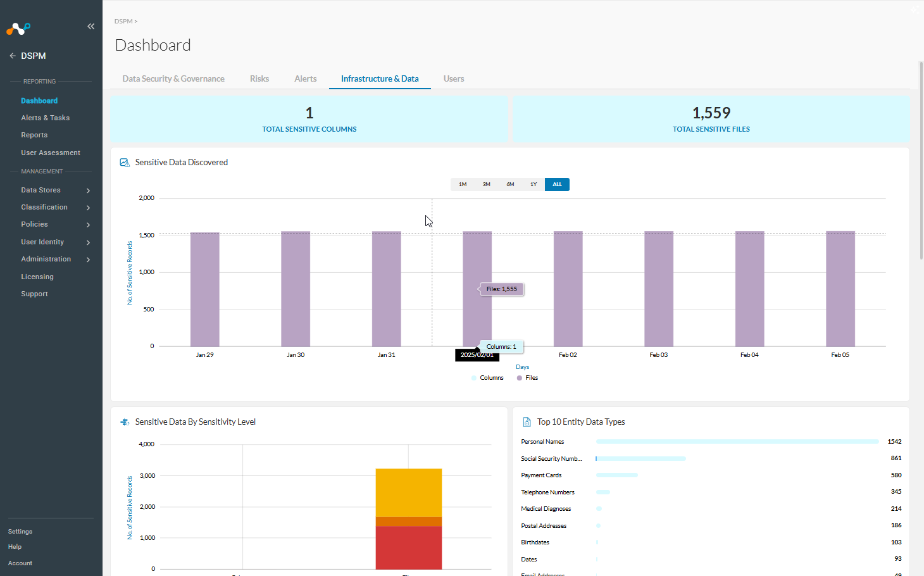Screen dimensions: 924x576
Task: Collapse the sidebar with double-chevron icon
Action: (x=91, y=27)
